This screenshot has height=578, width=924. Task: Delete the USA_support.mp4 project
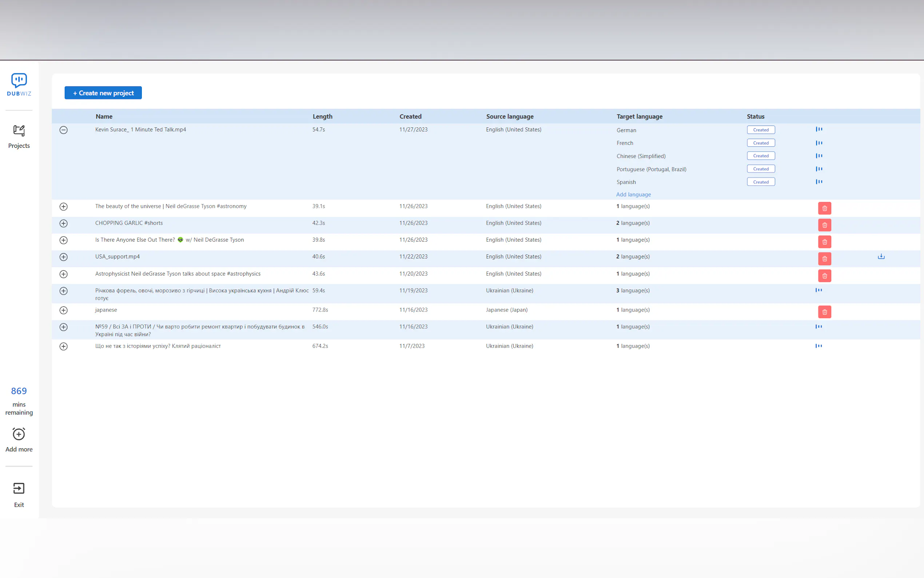[x=824, y=259]
